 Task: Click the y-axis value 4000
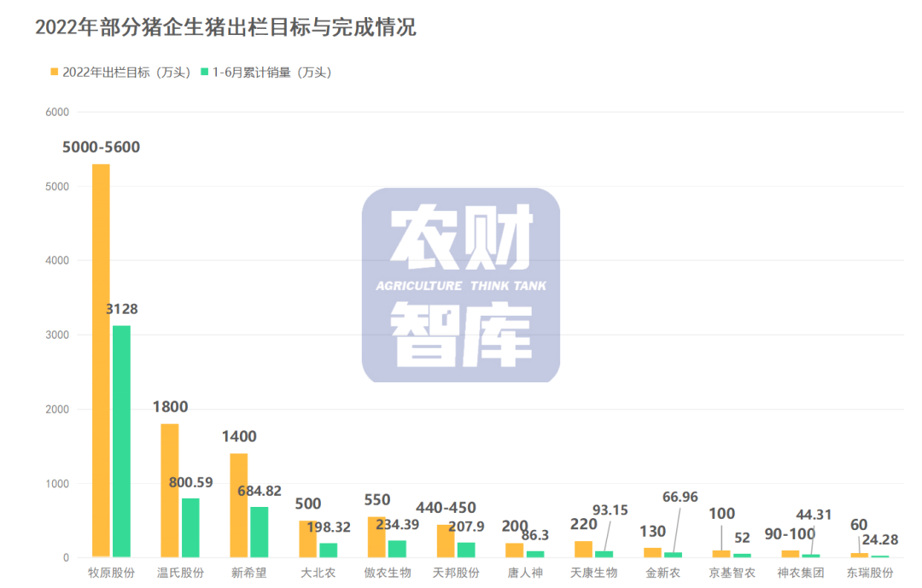(x=57, y=260)
